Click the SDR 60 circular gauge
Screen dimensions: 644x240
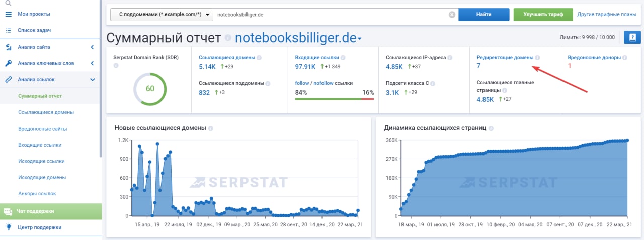tap(150, 89)
